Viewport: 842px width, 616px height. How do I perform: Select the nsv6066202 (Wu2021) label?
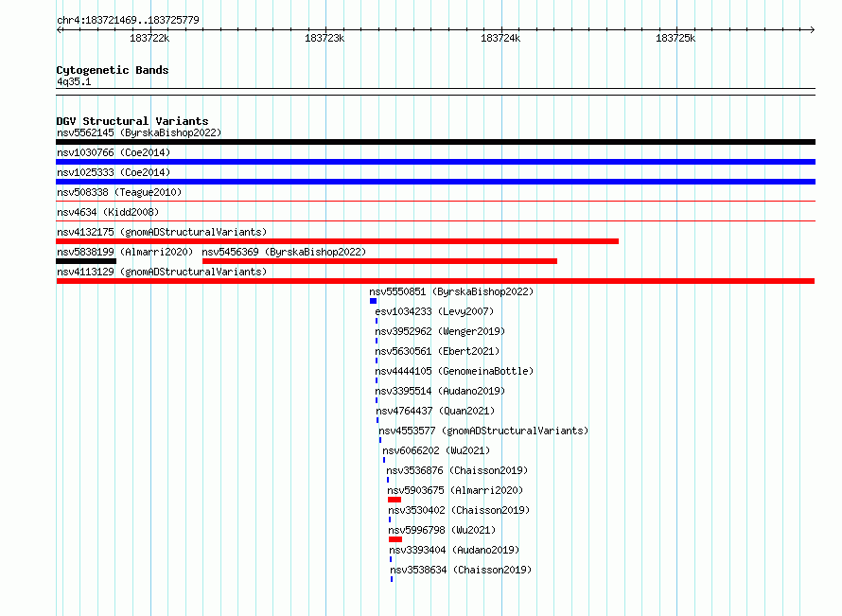tap(436, 450)
